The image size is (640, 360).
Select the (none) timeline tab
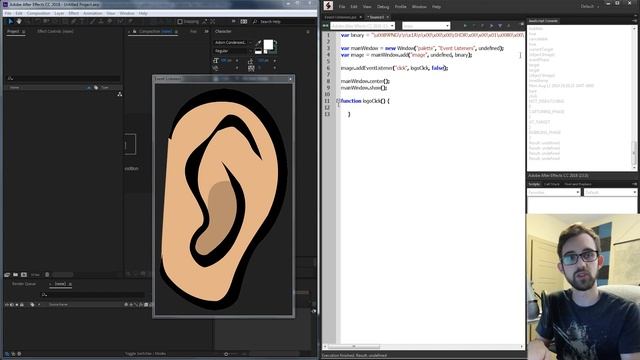[60, 284]
